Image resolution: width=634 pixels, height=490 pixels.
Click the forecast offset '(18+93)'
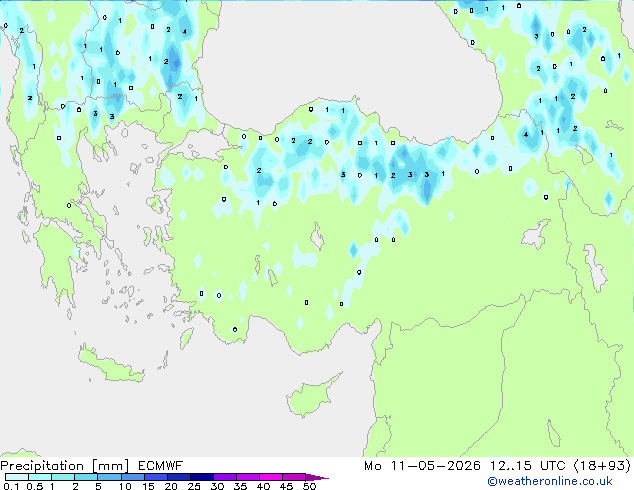602,466
